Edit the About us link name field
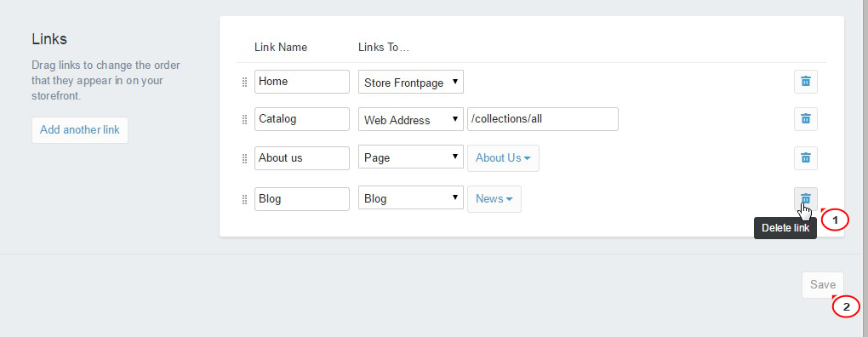Viewport: 868px width, 337px height. pos(302,157)
